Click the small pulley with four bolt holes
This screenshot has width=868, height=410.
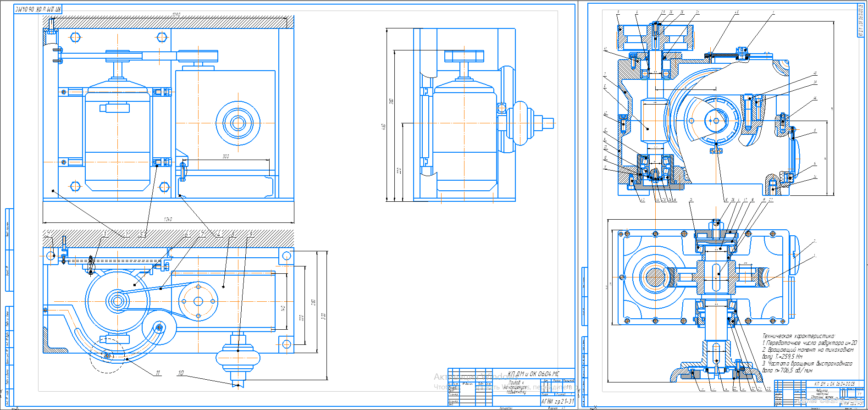pos(198,301)
